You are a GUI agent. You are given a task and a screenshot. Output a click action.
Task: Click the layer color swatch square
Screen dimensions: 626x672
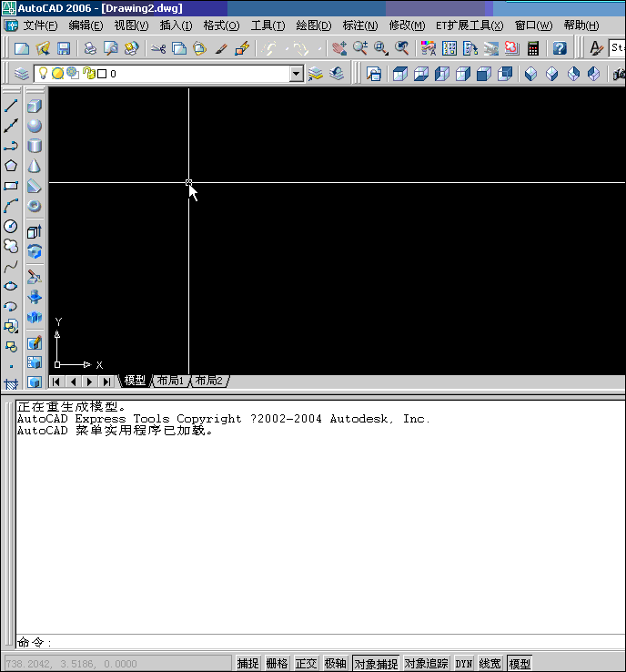pos(102,74)
